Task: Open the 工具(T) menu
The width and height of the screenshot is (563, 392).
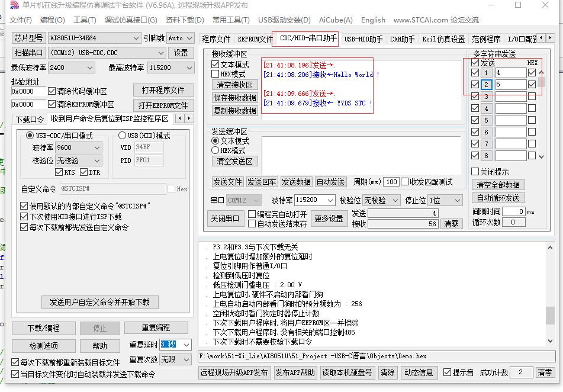Action: pos(85,20)
